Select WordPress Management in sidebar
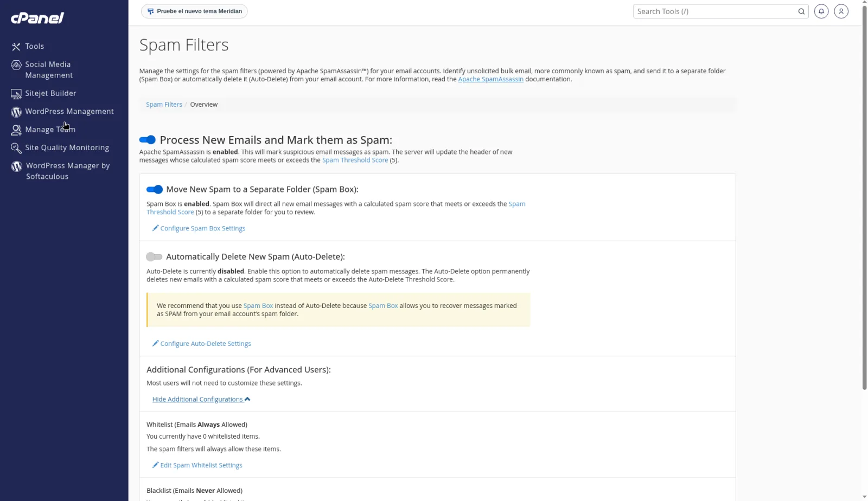 (69, 111)
